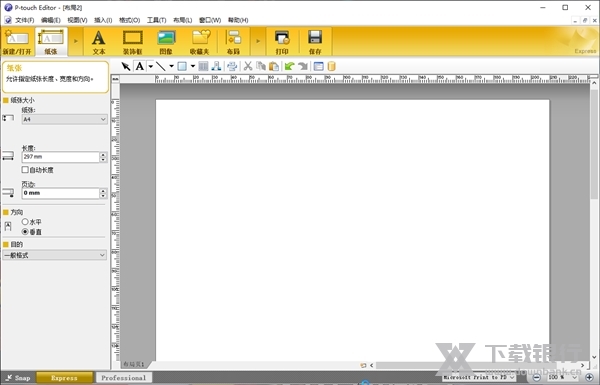This screenshot has width=600, height=385.
Task: Insert a table from the toolbar
Action: coord(203,66)
